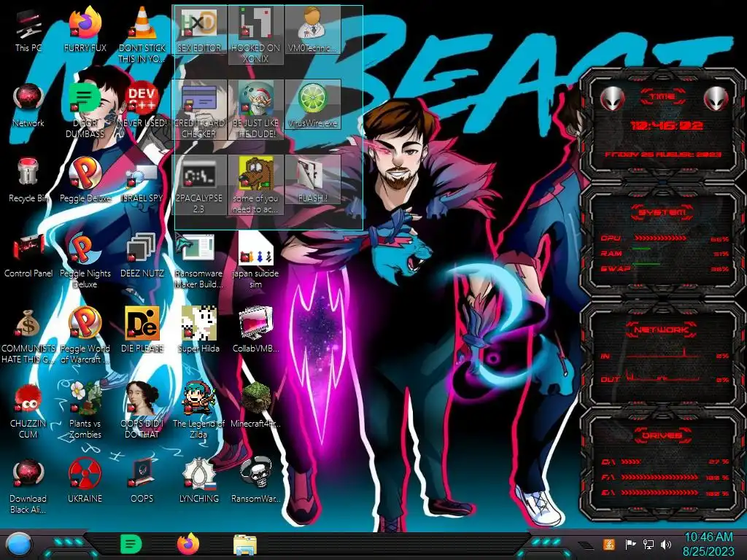Open the CollabVMB monitor icon
This screenshot has height=560, width=747.
[256, 330]
